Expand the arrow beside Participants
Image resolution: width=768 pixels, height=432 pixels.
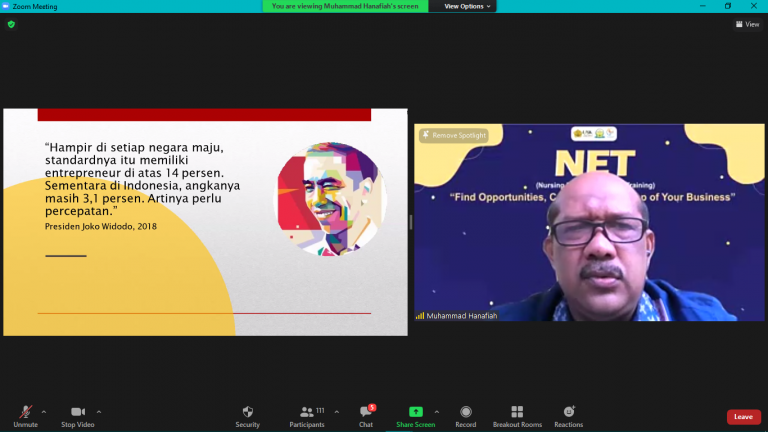pyautogui.click(x=336, y=411)
